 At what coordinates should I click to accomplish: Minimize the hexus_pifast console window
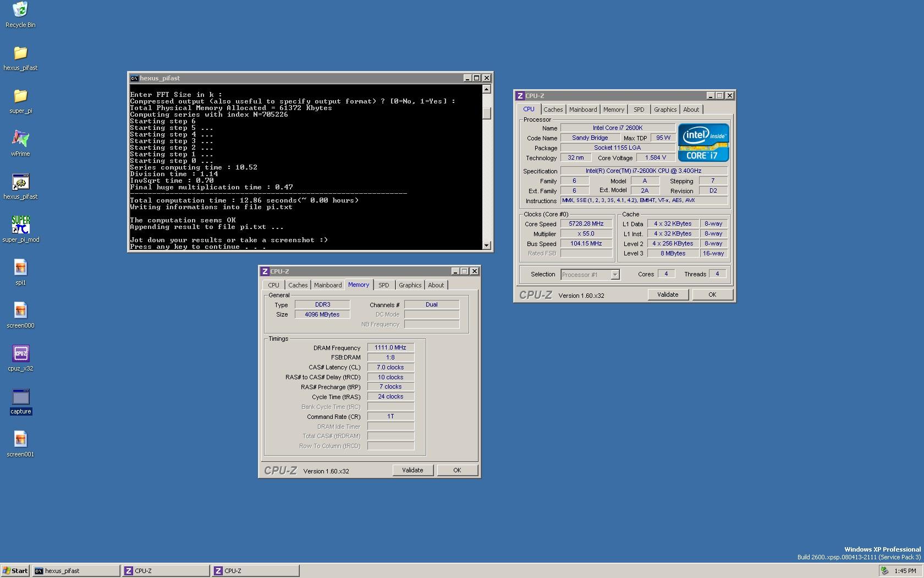coord(468,78)
